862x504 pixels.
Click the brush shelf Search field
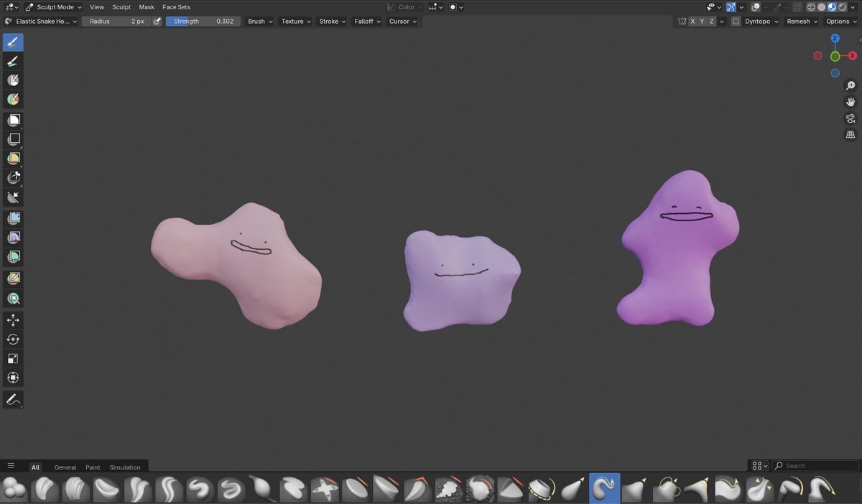pos(815,466)
